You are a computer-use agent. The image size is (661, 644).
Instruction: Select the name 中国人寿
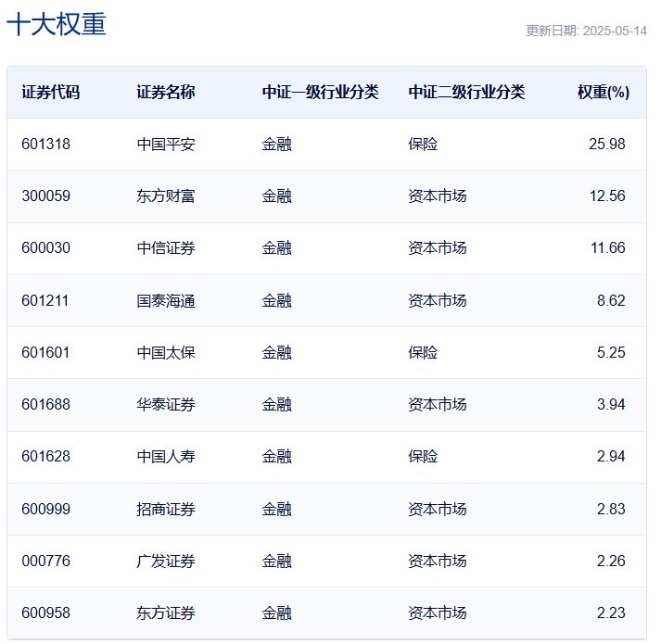coord(166,457)
